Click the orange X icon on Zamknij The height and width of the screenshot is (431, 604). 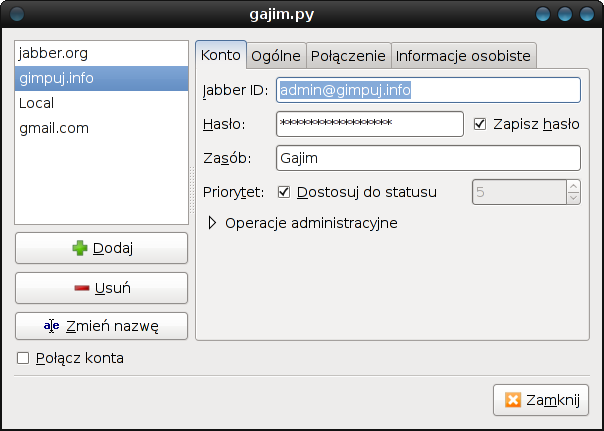[x=513, y=400]
